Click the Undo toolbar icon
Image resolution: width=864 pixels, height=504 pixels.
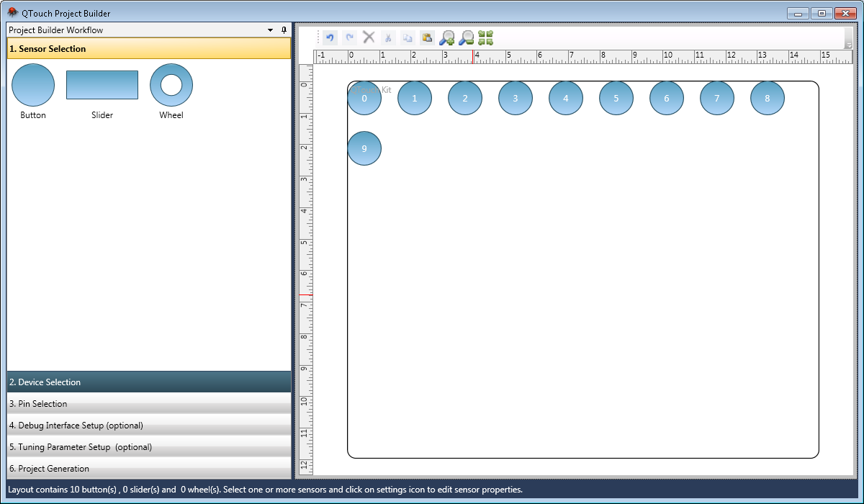[x=330, y=37]
